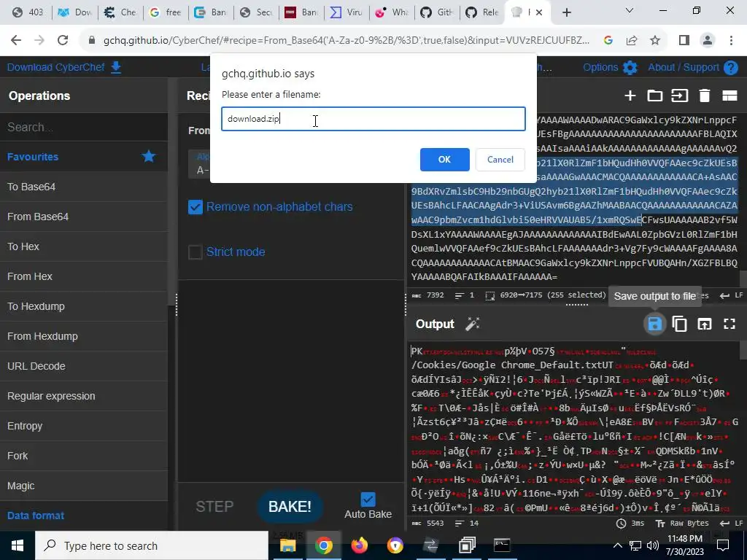Switch to the Viru browser tab

pyautogui.click(x=346, y=12)
